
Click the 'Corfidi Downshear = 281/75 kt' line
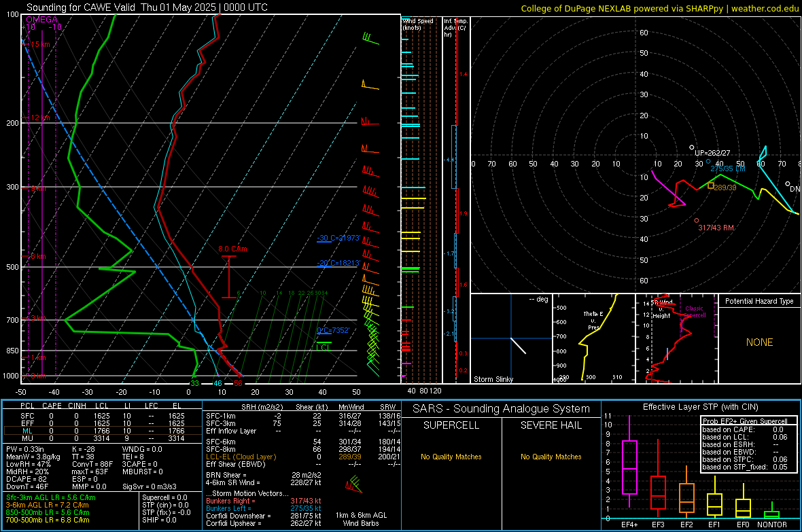click(x=264, y=516)
